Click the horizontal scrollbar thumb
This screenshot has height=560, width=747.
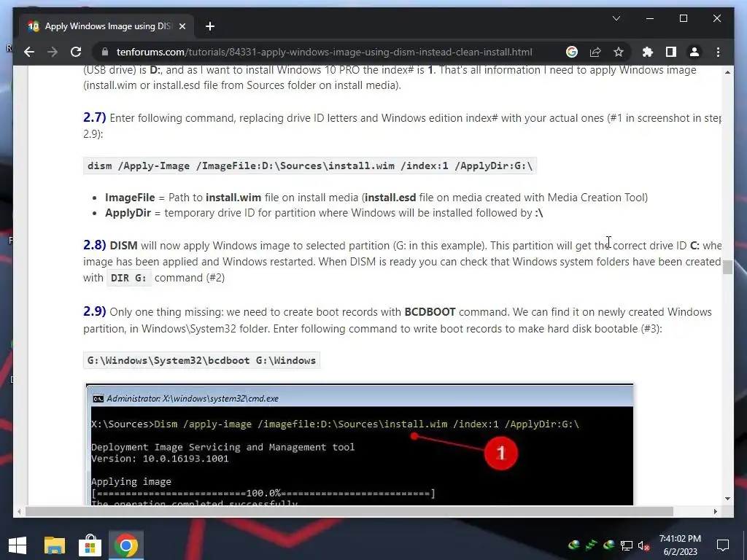[x=349, y=511]
